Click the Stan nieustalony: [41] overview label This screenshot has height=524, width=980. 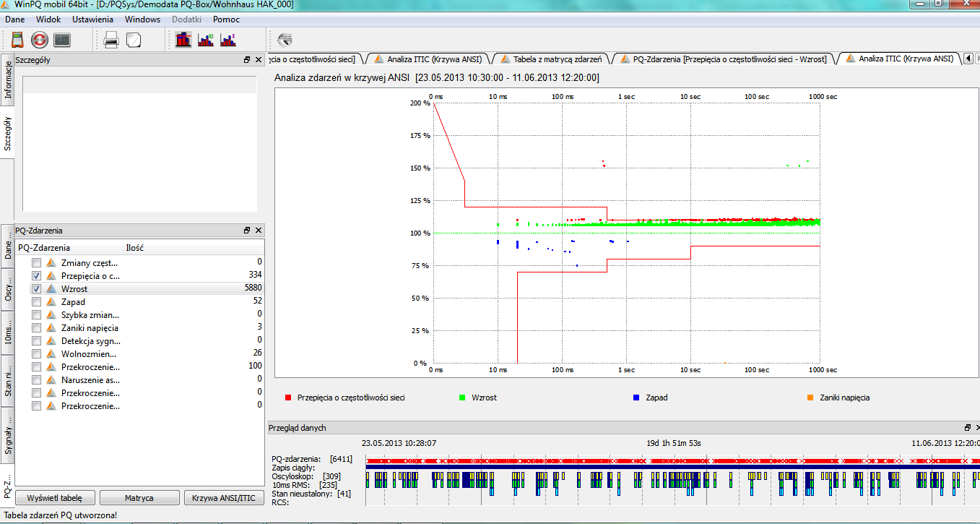pos(311,494)
